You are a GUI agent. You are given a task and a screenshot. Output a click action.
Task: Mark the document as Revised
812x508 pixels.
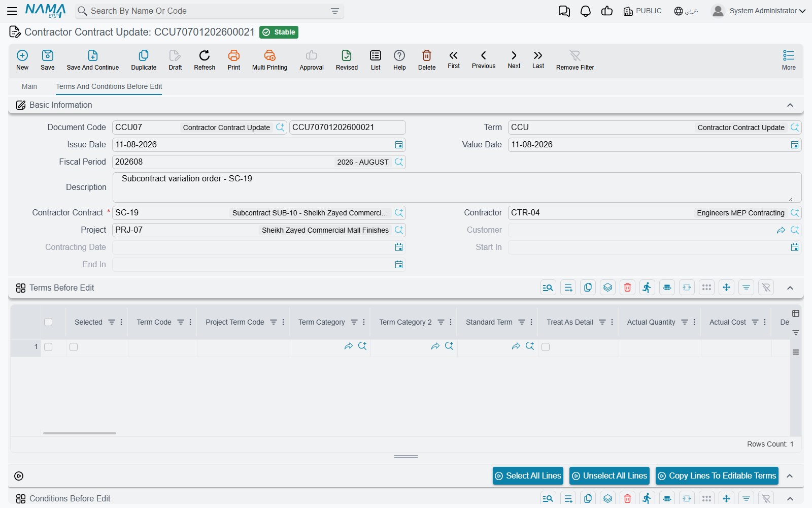tap(347, 60)
